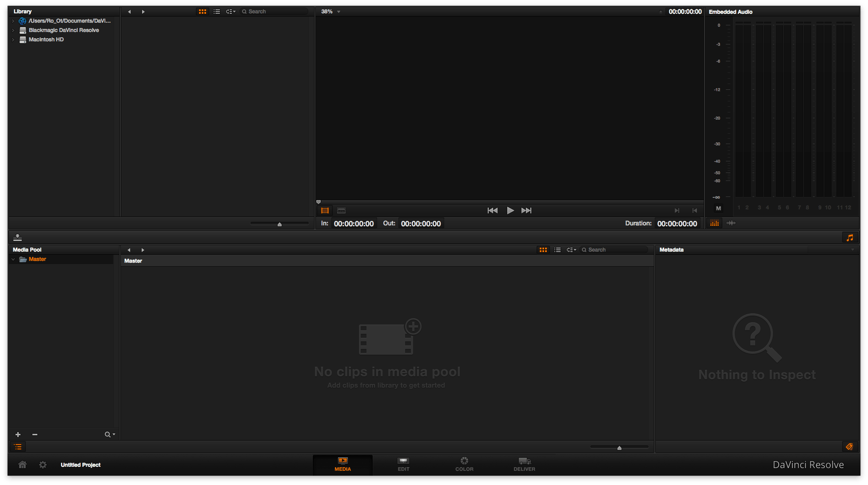Toggle metadata tag icon
This screenshot has width=868, height=485.
click(849, 447)
